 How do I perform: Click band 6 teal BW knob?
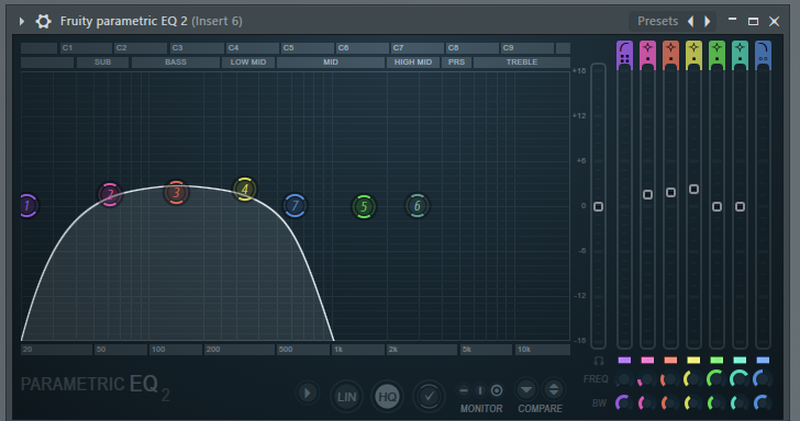pos(739,403)
